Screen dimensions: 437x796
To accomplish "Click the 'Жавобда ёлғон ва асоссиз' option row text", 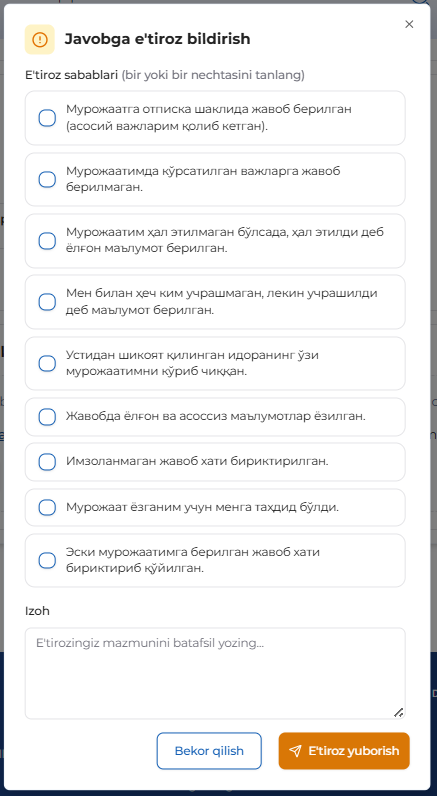I will (216, 416).
